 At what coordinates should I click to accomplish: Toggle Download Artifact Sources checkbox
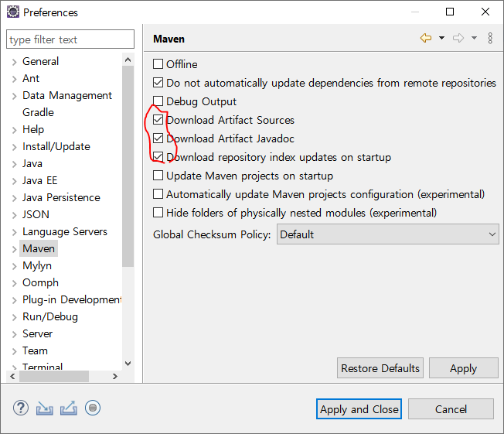click(x=158, y=120)
